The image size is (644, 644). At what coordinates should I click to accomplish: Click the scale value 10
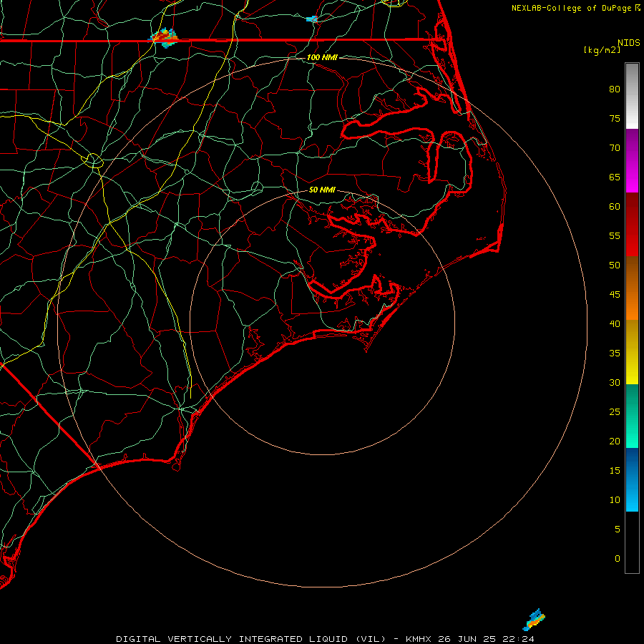click(615, 500)
